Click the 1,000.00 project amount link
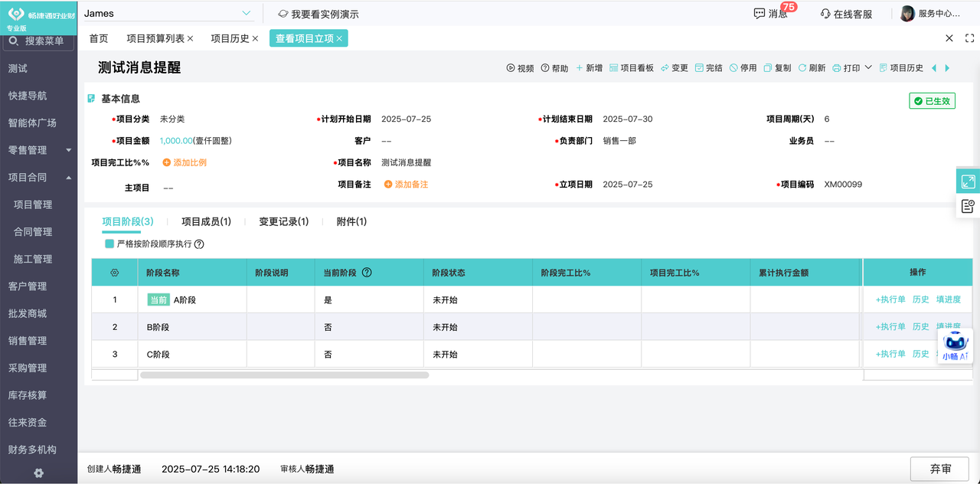 coord(176,141)
